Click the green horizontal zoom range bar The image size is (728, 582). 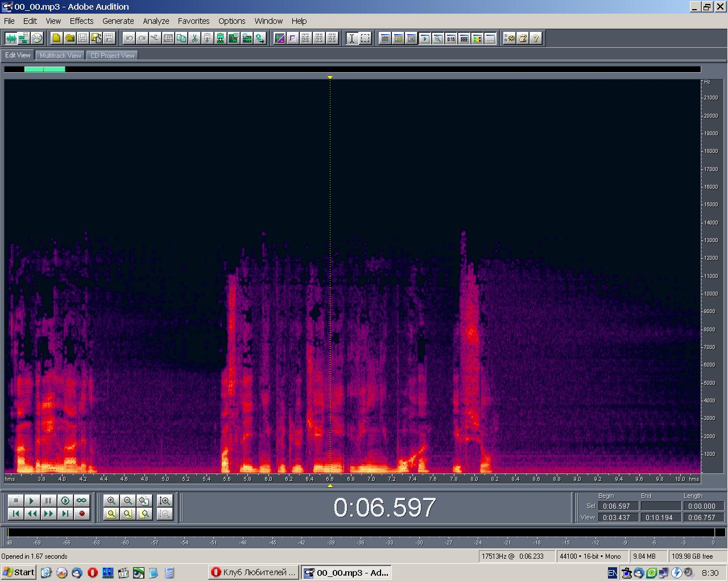[44, 69]
